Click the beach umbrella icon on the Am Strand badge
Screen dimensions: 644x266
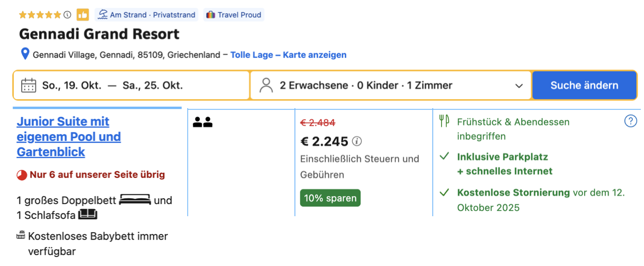pyautogui.click(x=103, y=15)
